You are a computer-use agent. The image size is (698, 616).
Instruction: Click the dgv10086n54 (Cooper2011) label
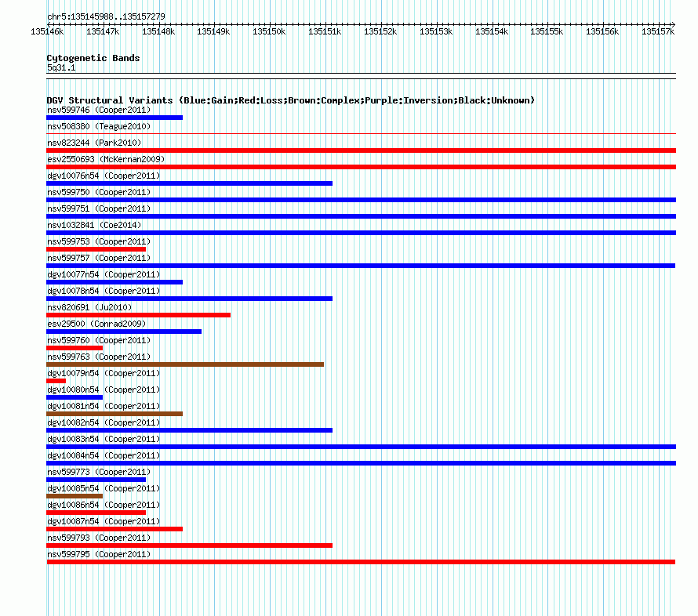coord(104,505)
